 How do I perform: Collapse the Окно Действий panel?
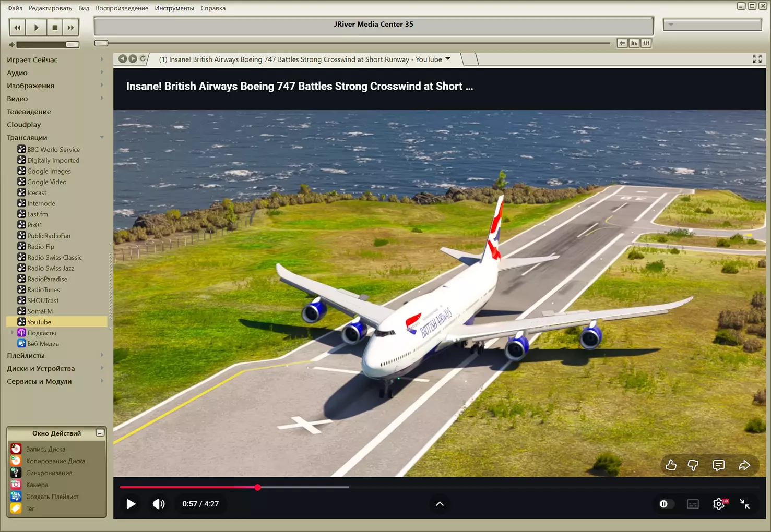pyautogui.click(x=100, y=433)
